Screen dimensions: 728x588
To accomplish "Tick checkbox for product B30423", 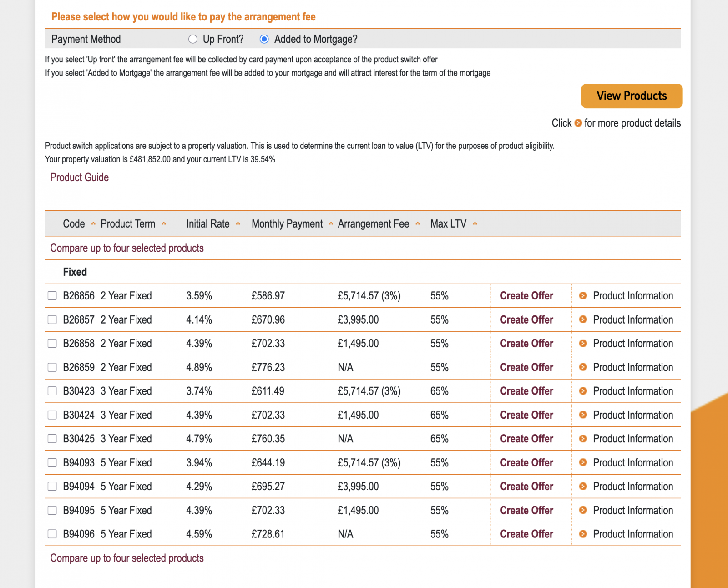I will coord(52,391).
